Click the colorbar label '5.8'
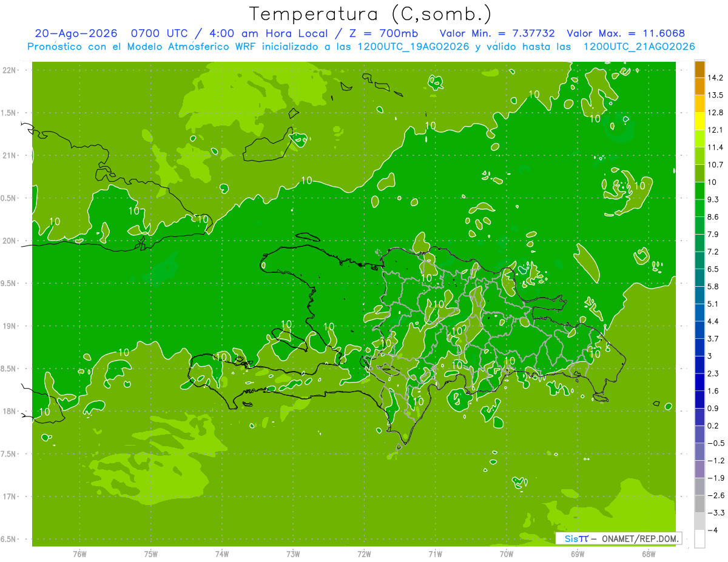Viewport: 728px width, 562px height. pyautogui.click(x=714, y=287)
